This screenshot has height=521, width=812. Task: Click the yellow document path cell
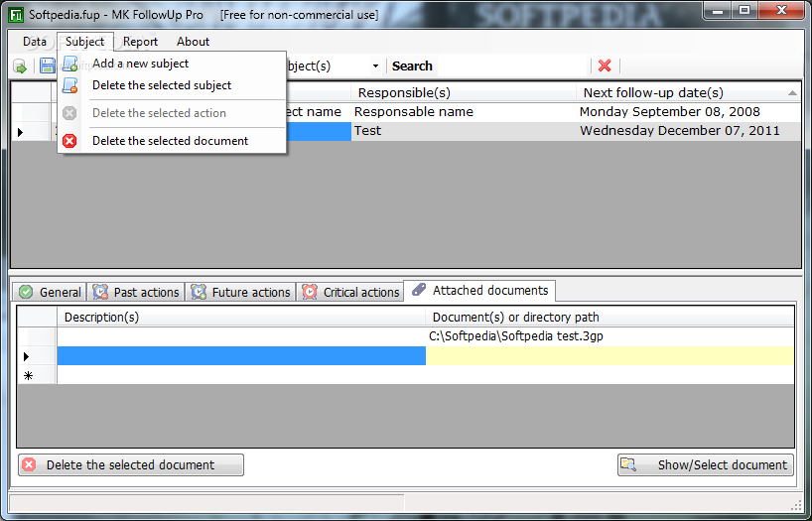[x=609, y=356]
